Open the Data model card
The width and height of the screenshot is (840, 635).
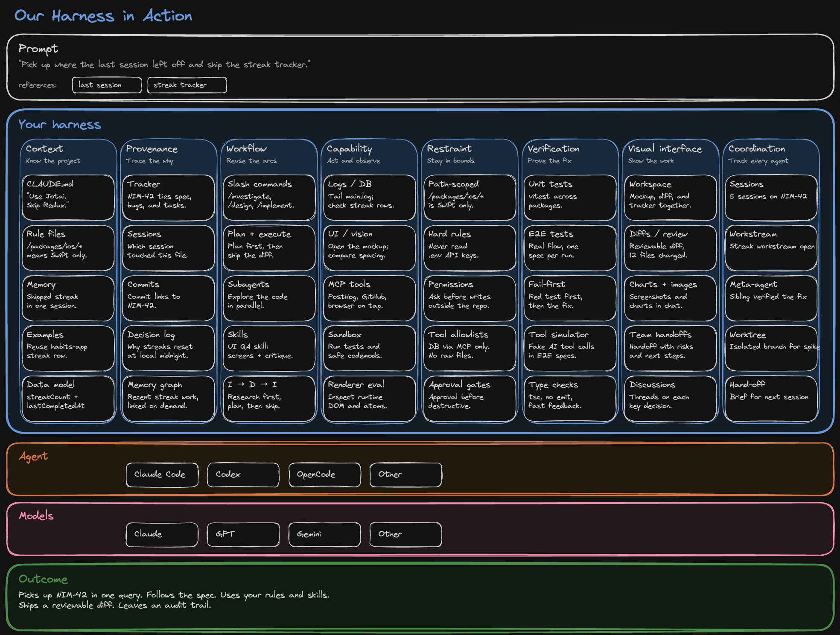click(68, 399)
